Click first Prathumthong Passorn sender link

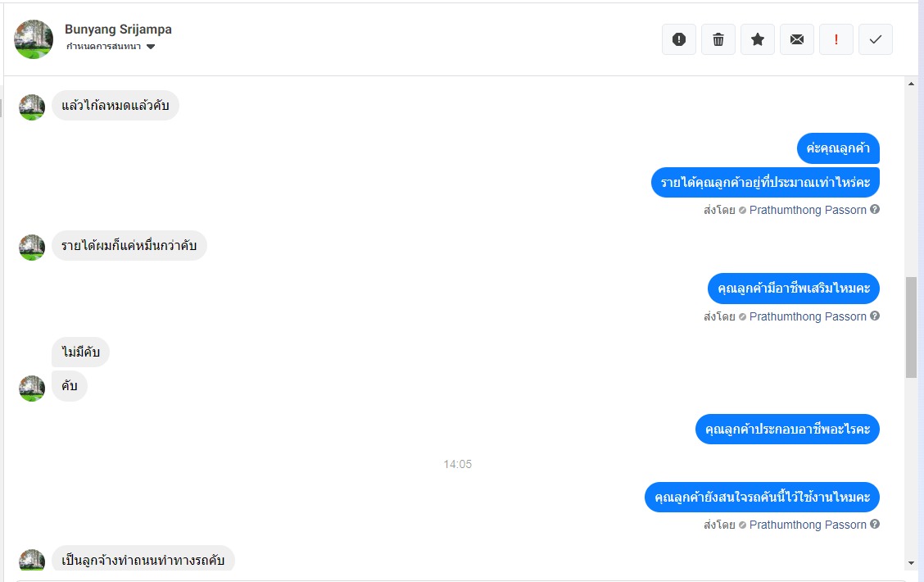pyautogui.click(x=808, y=210)
